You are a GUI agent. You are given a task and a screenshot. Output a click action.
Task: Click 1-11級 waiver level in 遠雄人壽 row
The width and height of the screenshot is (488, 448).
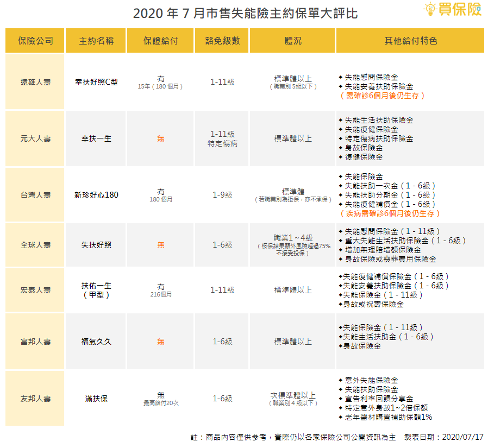[x=222, y=82]
